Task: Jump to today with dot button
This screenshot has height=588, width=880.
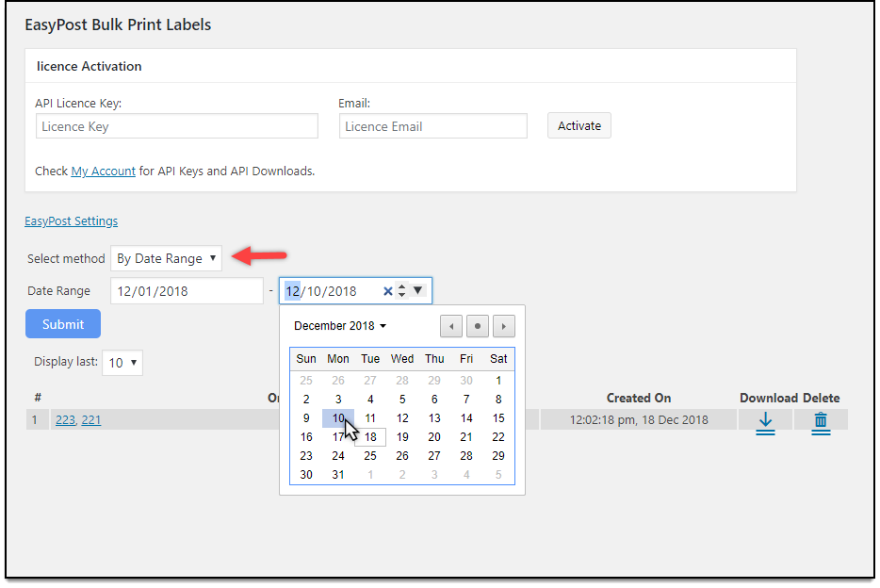Action: (x=478, y=326)
